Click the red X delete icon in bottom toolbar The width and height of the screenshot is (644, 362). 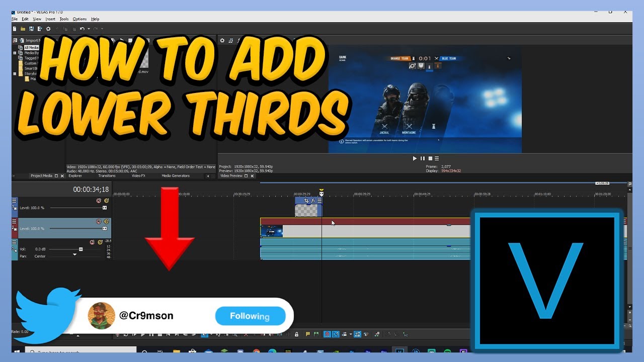point(246,334)
